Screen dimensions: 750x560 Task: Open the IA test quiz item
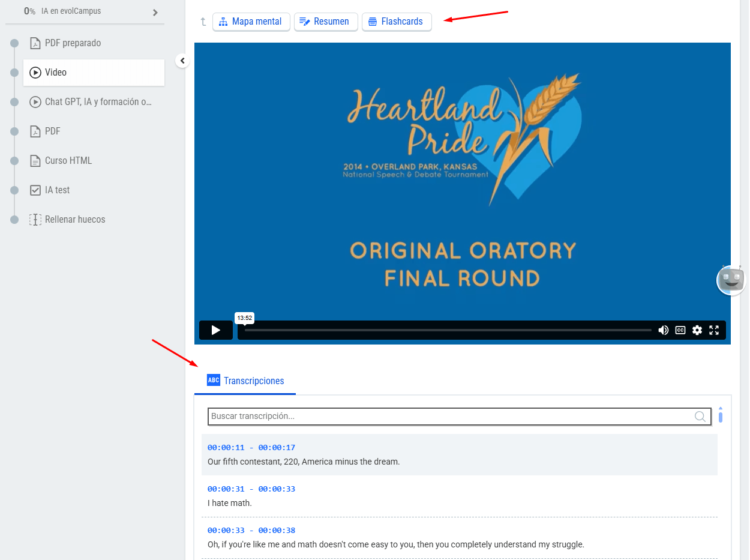coord(57,190)
